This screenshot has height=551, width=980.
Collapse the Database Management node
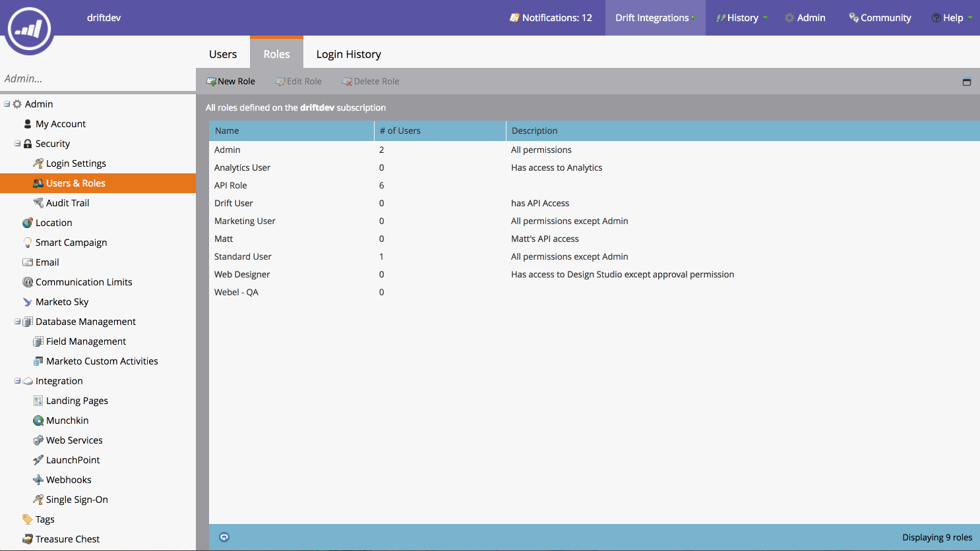[17, 321]
